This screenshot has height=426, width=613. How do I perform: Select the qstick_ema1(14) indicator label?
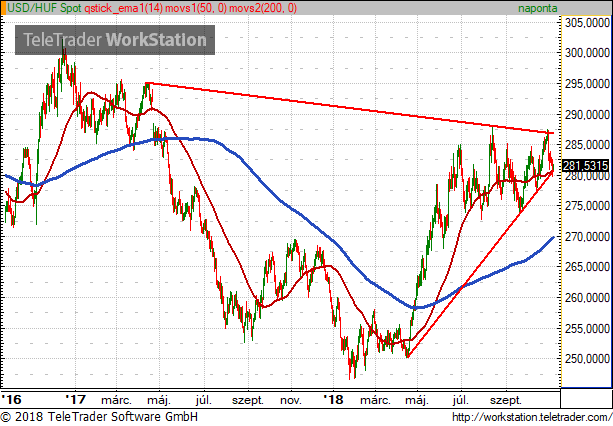124,8
